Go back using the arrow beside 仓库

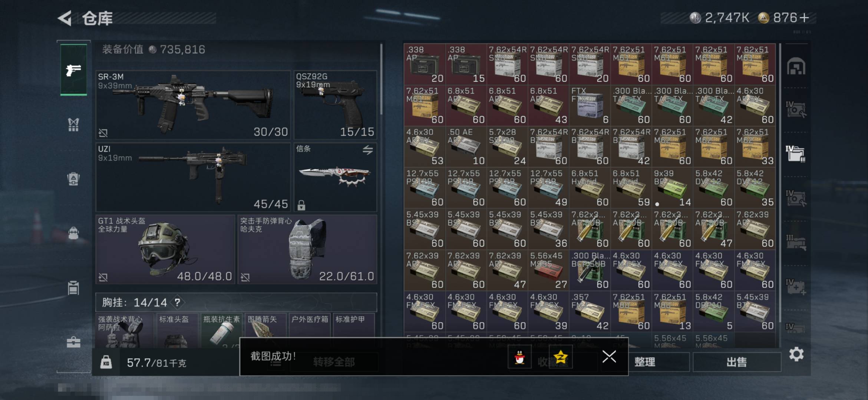click(x=65, y=18)
